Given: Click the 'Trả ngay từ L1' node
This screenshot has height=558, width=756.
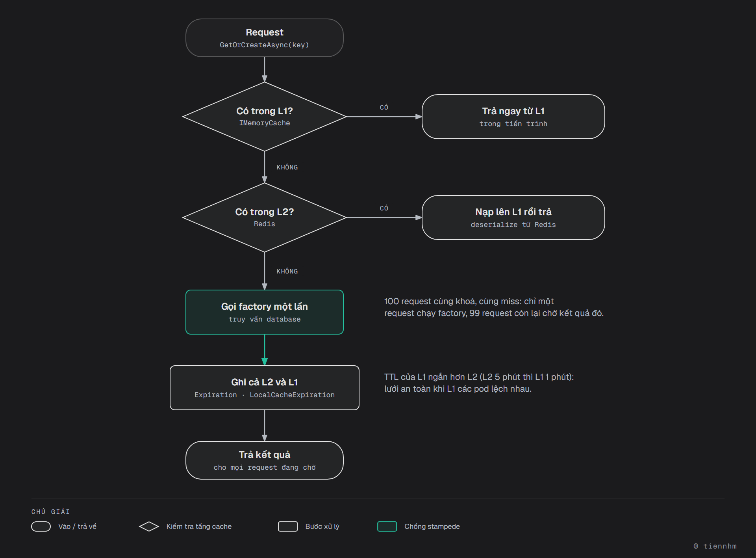Looking at the screenshot, I should [513, 117].
